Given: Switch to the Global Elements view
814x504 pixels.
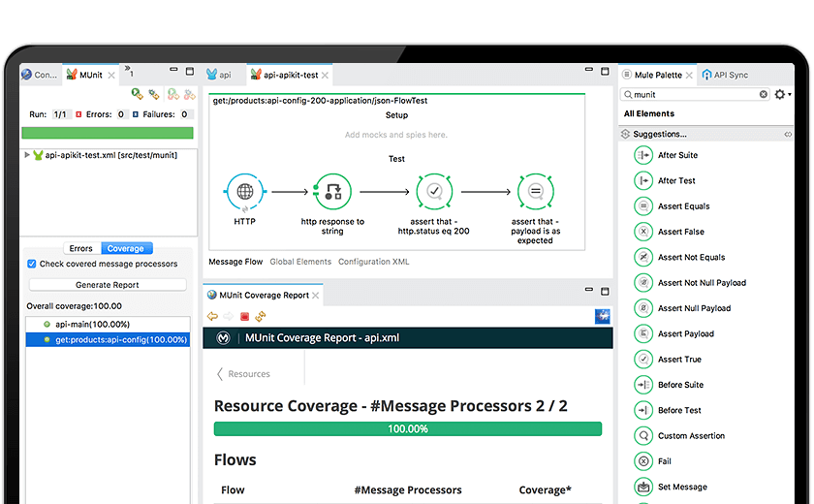Looking at the screenshot, I should (300, 262).
